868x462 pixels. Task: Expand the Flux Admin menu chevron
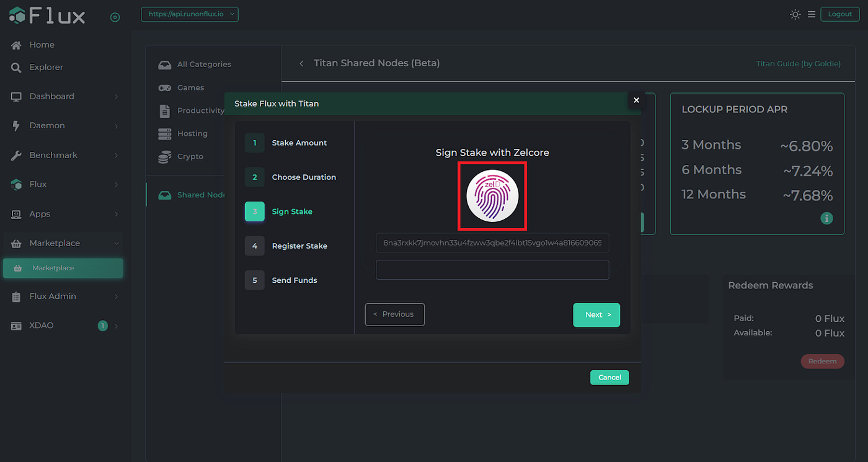click(x=116, y=296)
